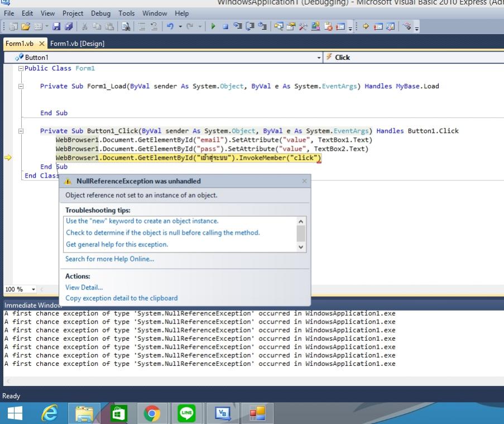Collapse the Form1_Load sub outline

click(21, 86)
